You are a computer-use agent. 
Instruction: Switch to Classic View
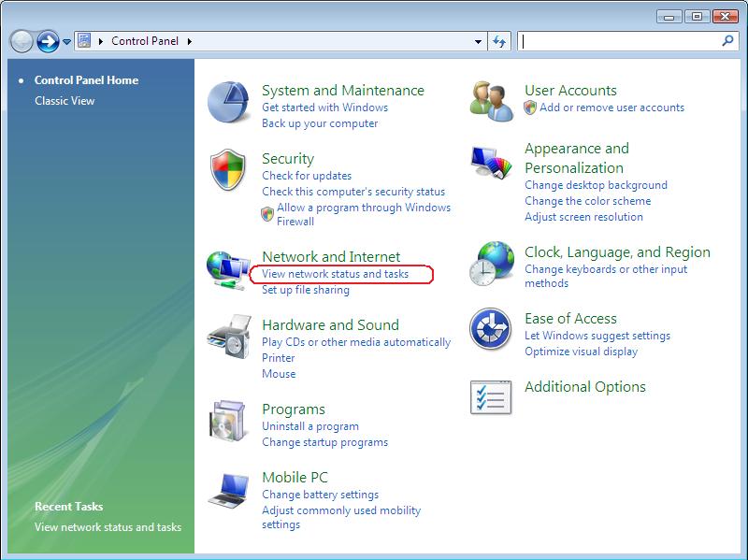(65, 101)
